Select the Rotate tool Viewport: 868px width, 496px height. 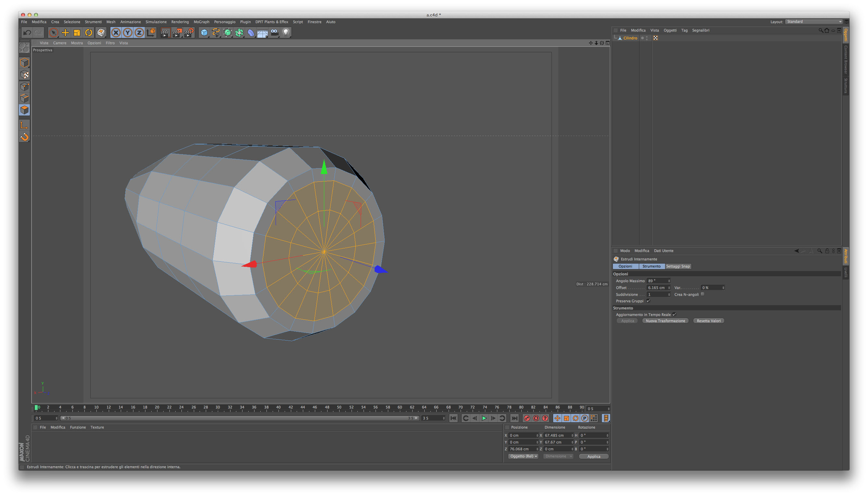pos(89,33)
